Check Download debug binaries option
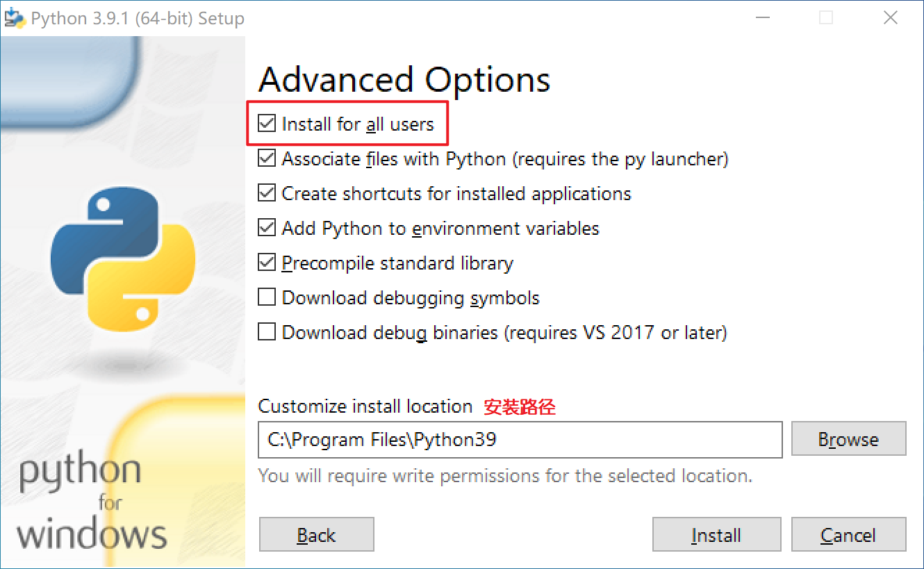 pos(267,332)
